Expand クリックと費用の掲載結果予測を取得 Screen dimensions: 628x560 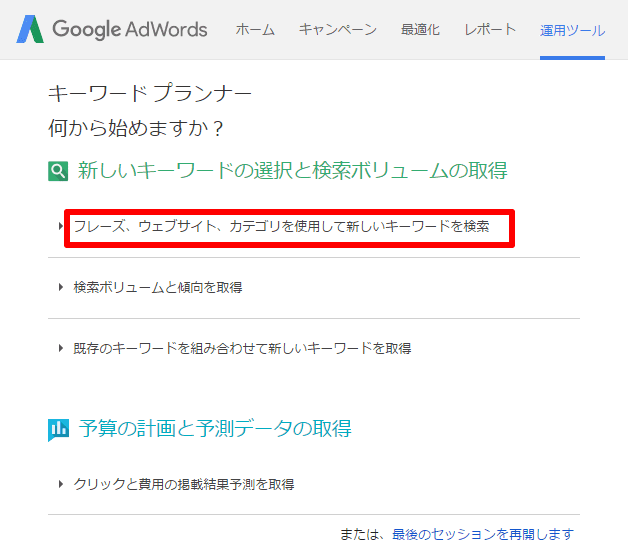(x=184, y=484)
